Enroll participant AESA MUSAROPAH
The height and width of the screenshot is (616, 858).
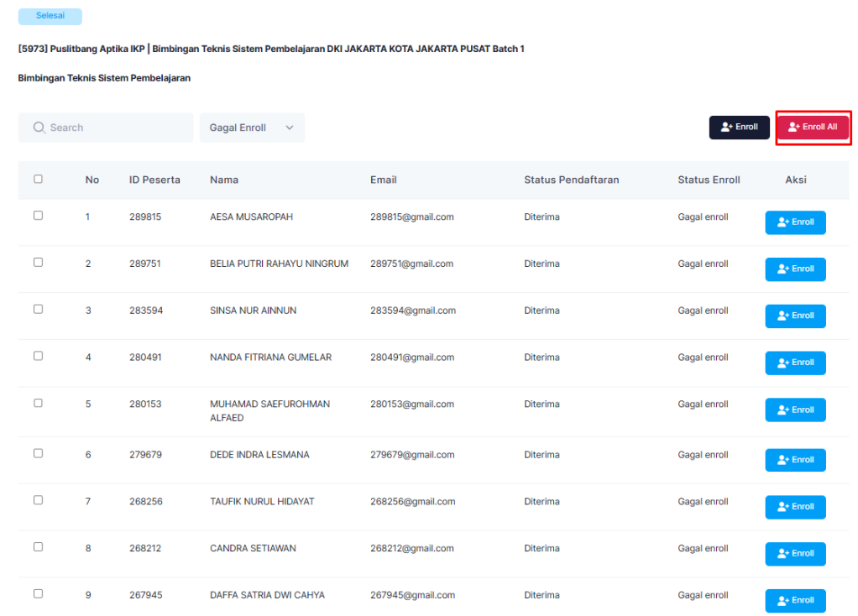point(795,222)
